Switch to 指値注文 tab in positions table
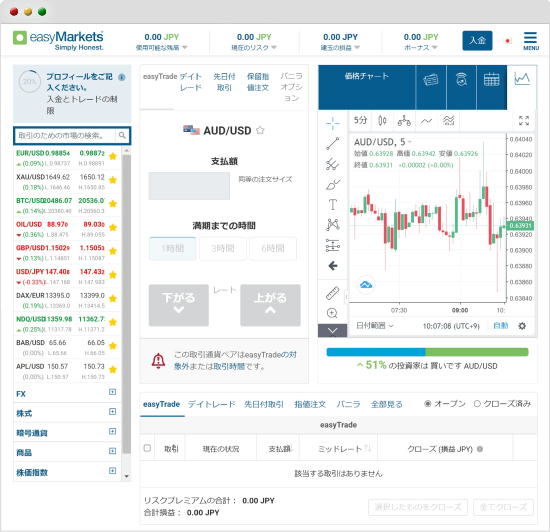The image size is (550, 532). (310, 404)
